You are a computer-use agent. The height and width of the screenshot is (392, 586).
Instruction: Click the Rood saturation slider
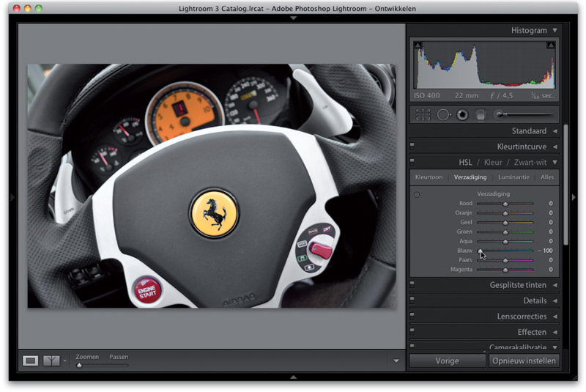(x=505, y=204)
